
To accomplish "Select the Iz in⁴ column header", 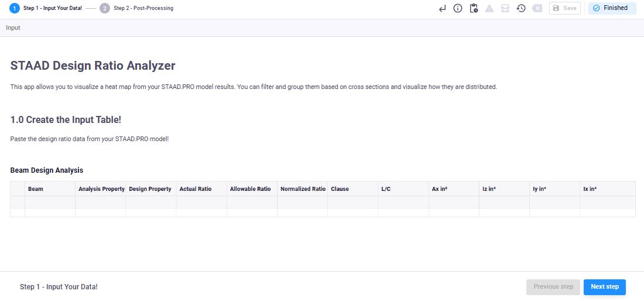I will 505,189.
